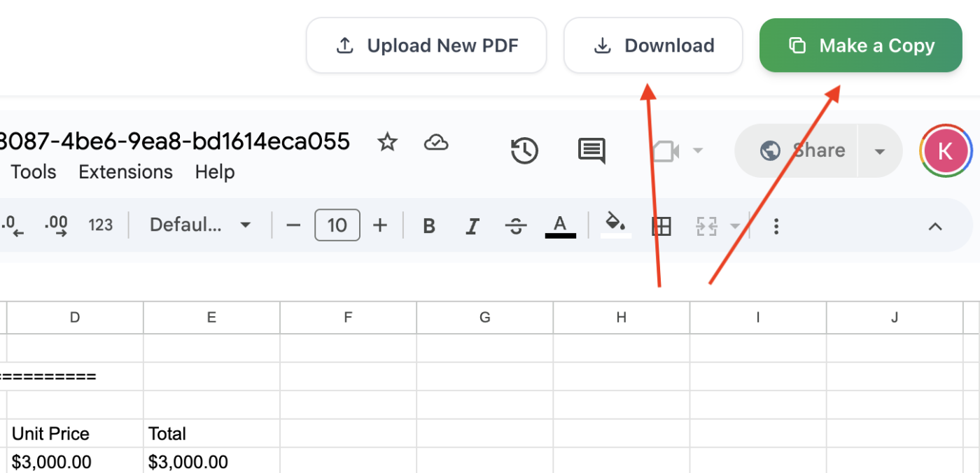Toggle strikethrough formatting

click(516, 225)
